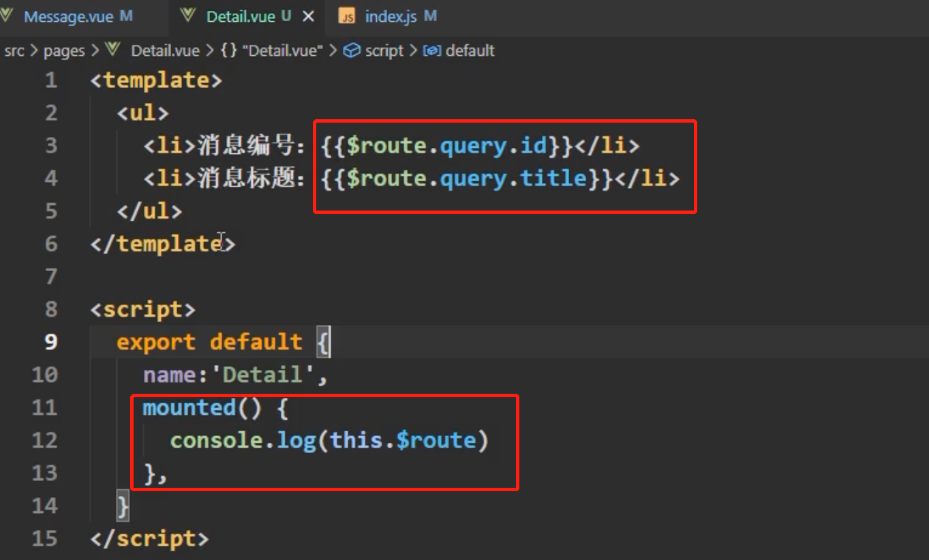
Task: Click the opening <script> tag
Action: coord(142,309)
